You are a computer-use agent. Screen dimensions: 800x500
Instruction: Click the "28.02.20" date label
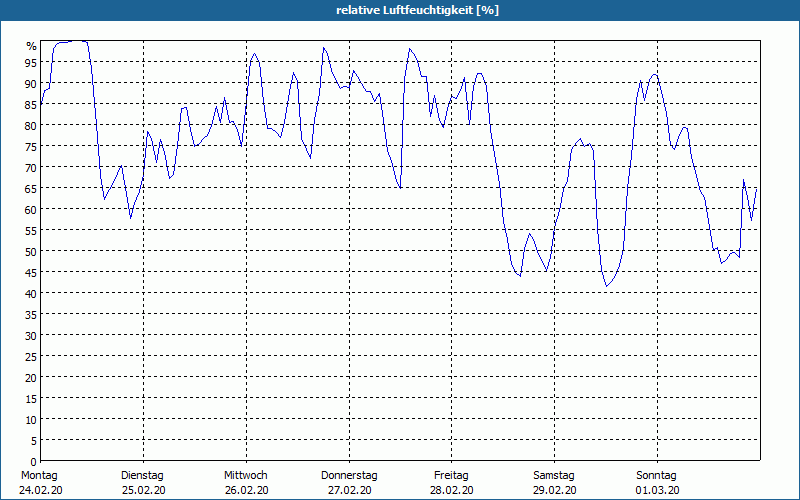click(452, 490)
